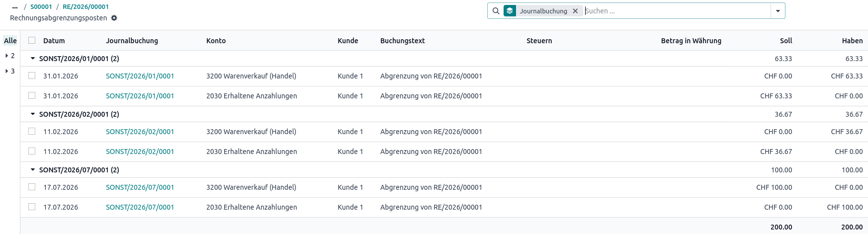Viewport: 868px width, 234px height.
Task: Click the breadcrumb ellipsis icon
Action: pyautogui.click(x=15, y=7)
